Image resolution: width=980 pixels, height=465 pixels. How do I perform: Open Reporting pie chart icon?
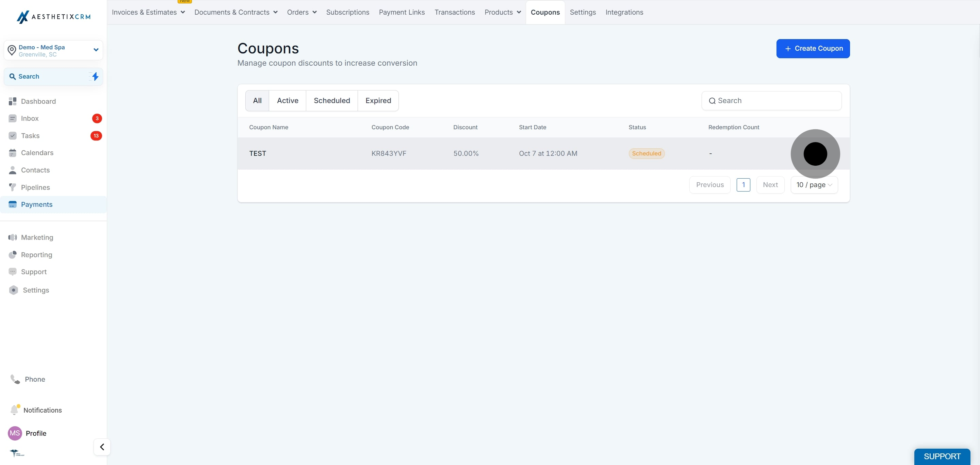click(x=13, y=255)
